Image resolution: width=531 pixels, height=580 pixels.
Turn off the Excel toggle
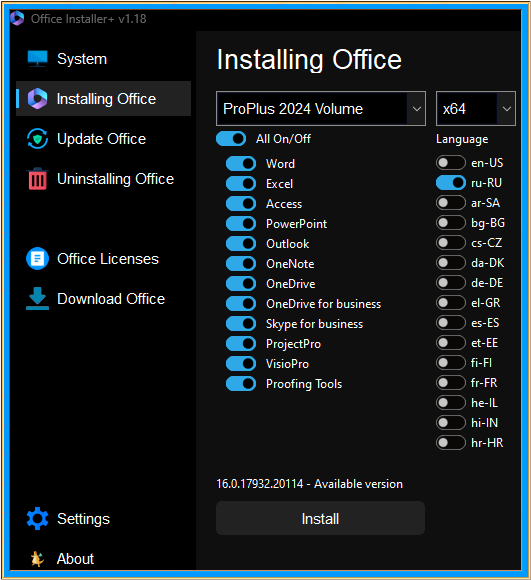(x=241, y=183)
